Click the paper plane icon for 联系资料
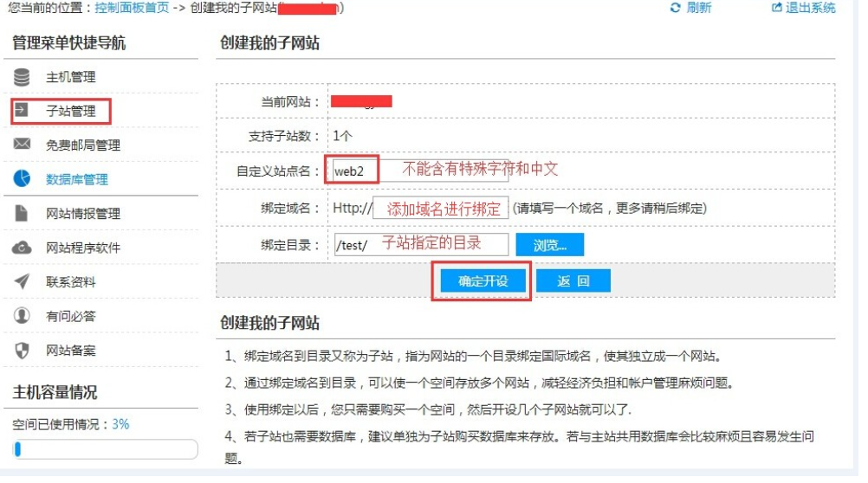 (x=22, y=281)
